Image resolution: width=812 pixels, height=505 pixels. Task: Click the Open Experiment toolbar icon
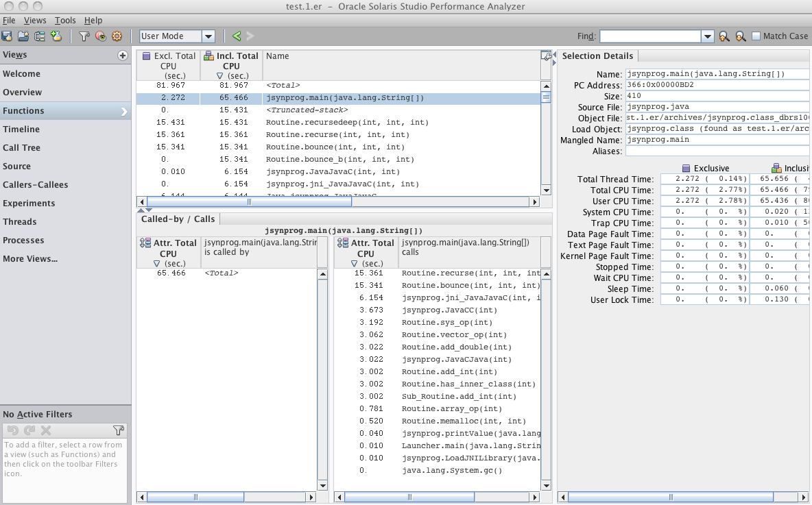point(7,36)
